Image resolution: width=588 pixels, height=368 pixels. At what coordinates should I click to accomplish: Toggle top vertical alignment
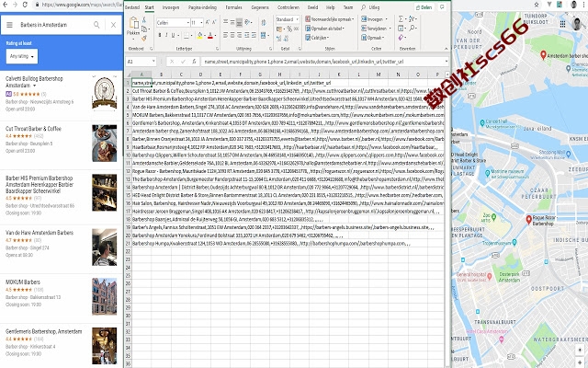coord(225,22)
